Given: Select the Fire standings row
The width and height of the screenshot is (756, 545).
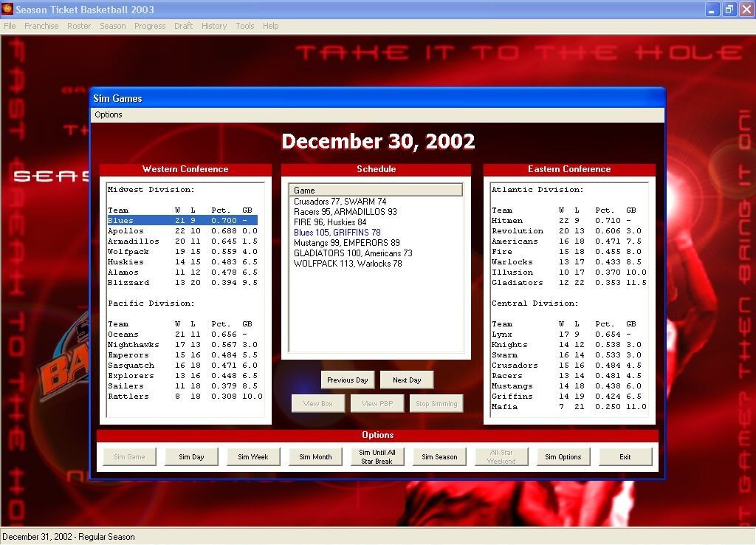Looking at the screenshot, I should (569, 252).
